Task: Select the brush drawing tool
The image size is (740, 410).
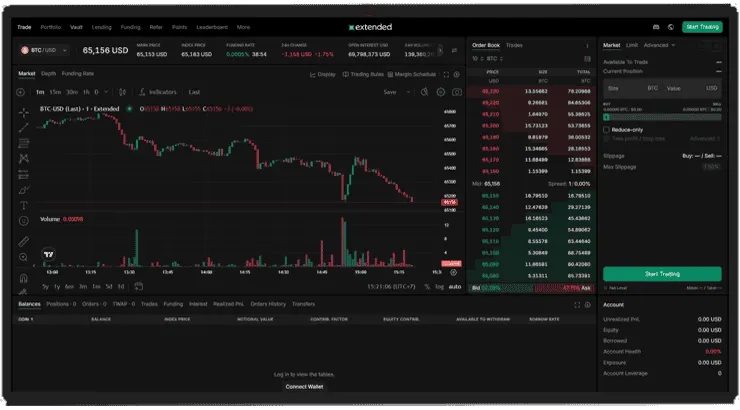Action: click(x=24, y=190)
